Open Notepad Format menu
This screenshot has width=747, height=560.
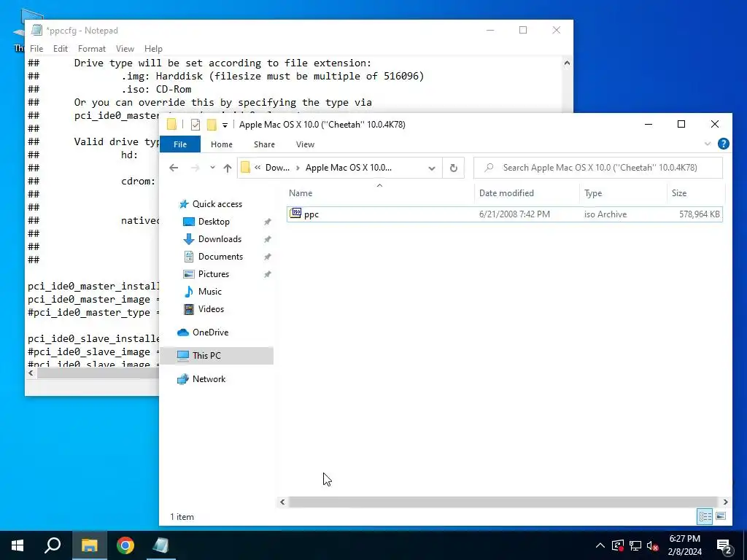pos(91,49)
